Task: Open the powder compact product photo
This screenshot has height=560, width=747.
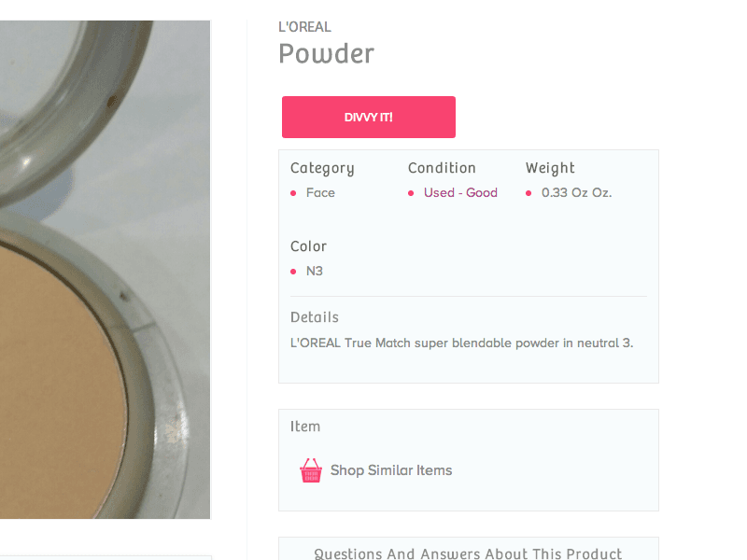Action: point(105,270)
